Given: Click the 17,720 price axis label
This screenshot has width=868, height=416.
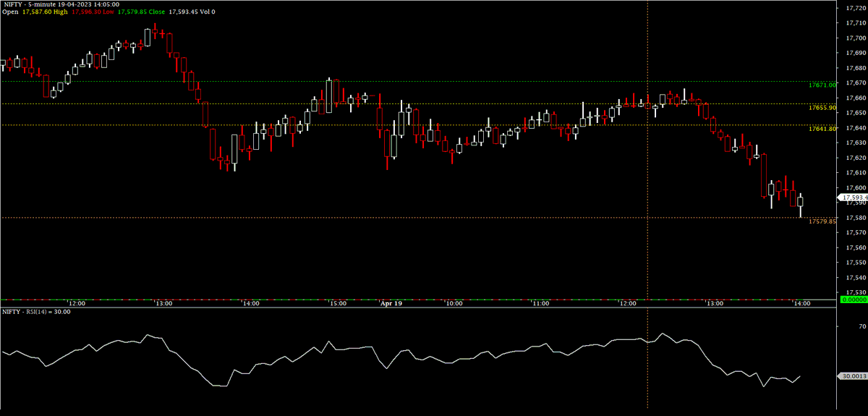Looking at the screenshot, I should (855, 7).
